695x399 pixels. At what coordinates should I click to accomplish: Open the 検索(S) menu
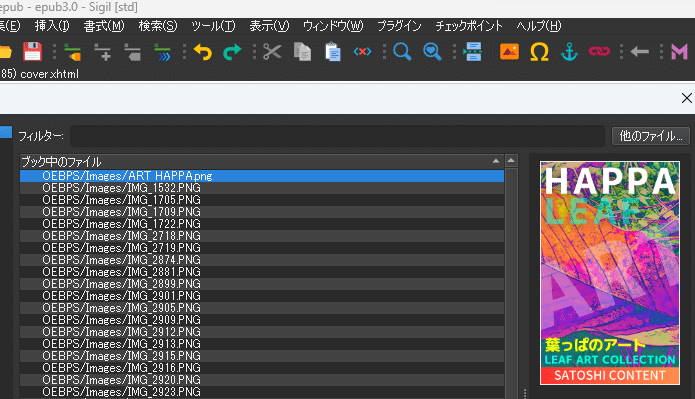click(158, 26)
